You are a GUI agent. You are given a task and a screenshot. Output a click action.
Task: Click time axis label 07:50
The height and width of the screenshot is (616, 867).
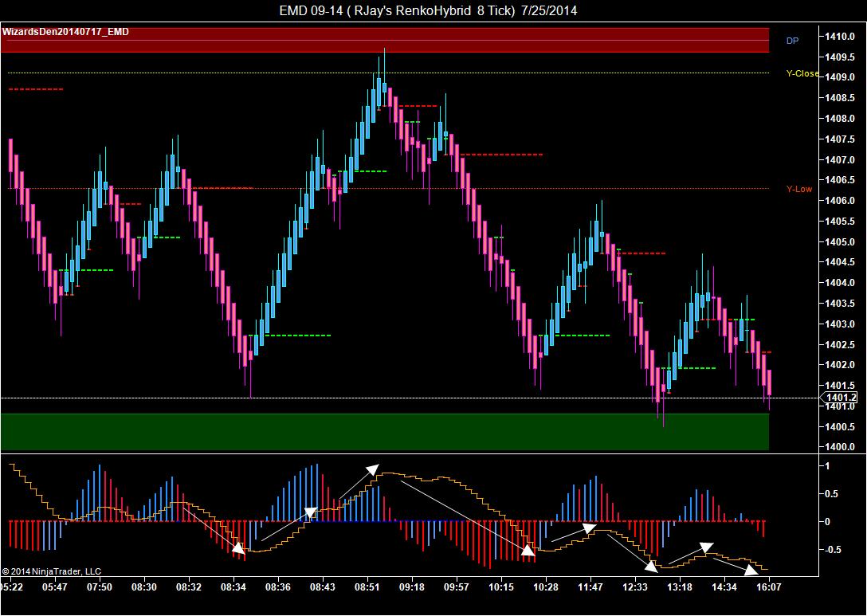coord(99,587)
